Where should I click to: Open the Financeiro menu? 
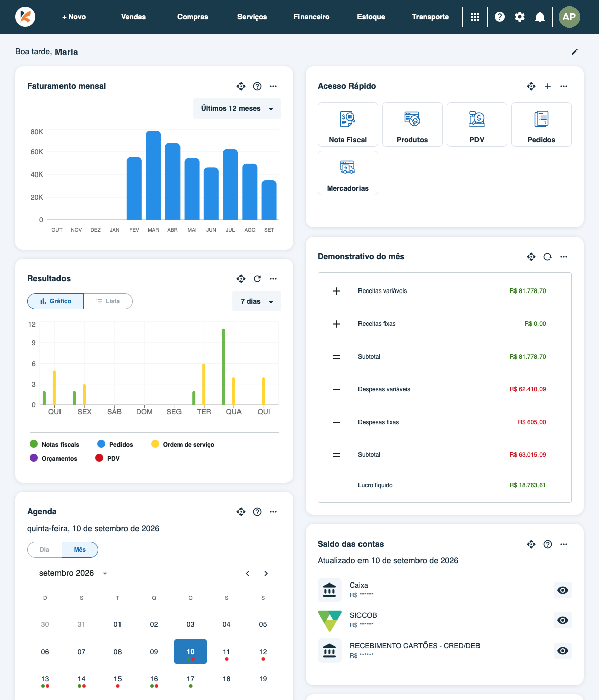pyautogui.click(x=312, y=17)
